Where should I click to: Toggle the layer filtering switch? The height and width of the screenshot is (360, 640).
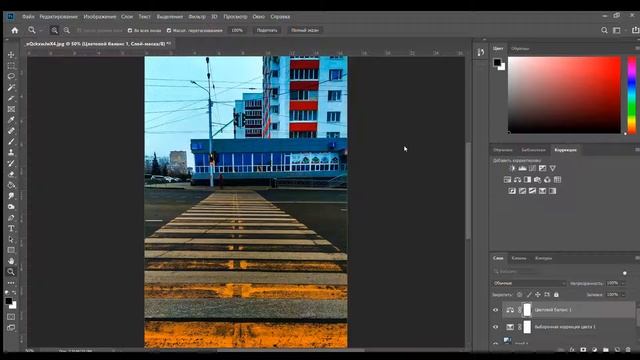tap(625, 273)
